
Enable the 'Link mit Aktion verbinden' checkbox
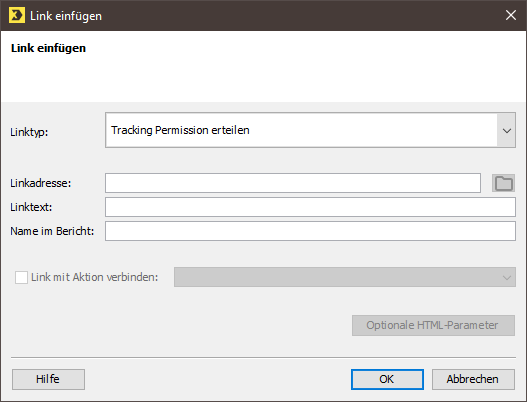pyautogui.click(x=21, y=278)
